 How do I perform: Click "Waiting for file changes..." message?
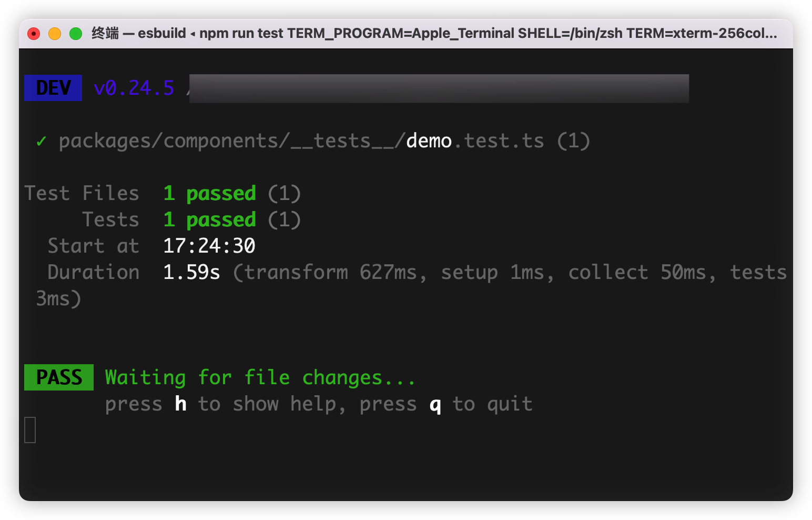coord(260,377)
